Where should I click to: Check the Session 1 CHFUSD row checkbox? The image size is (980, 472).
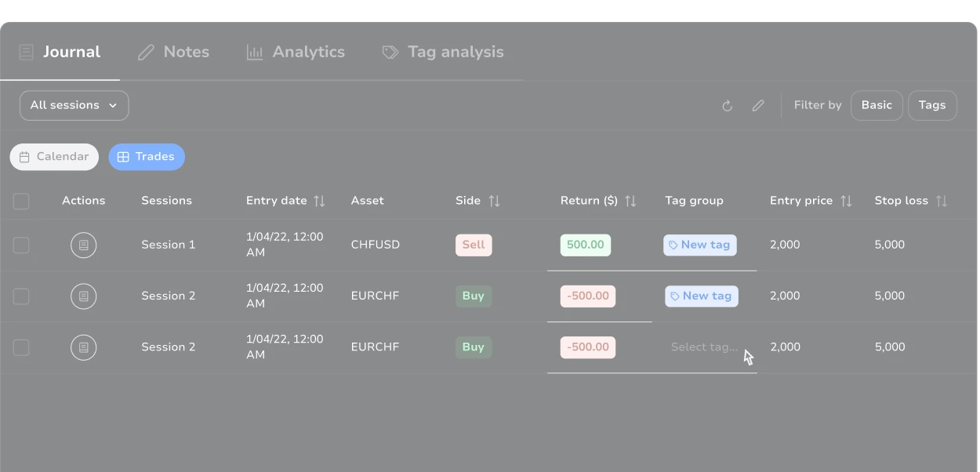coord(21,245)
